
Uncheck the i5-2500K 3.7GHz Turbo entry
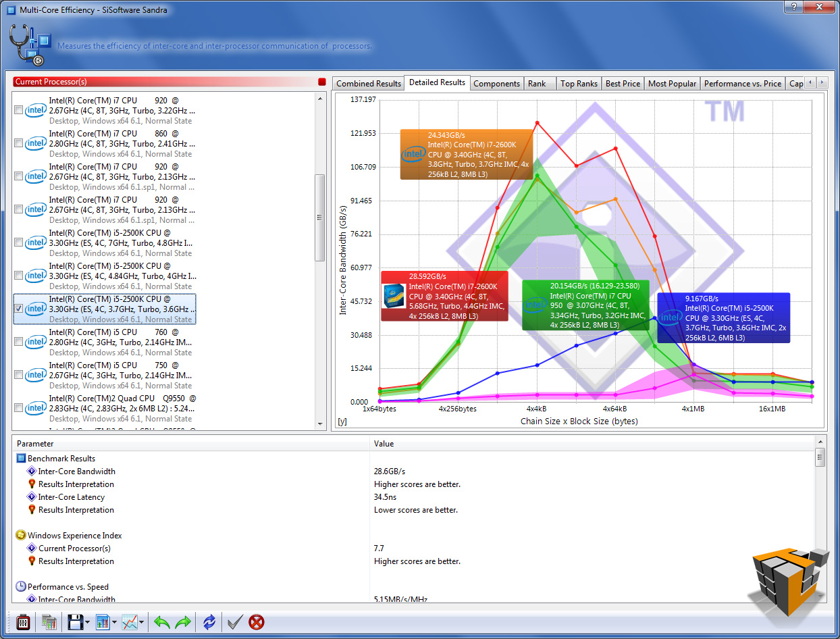(18, 309)
